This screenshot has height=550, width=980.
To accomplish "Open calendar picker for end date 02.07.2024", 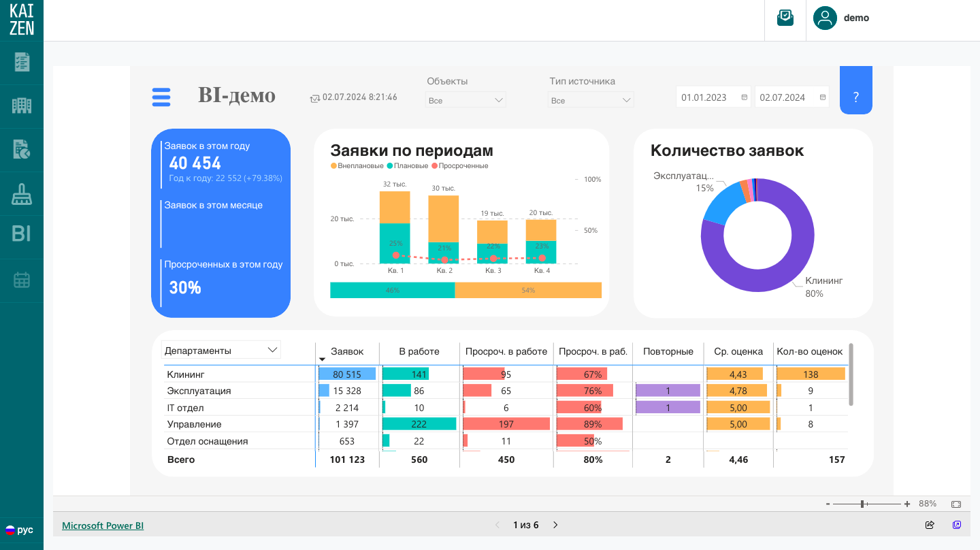I will 823,97.
